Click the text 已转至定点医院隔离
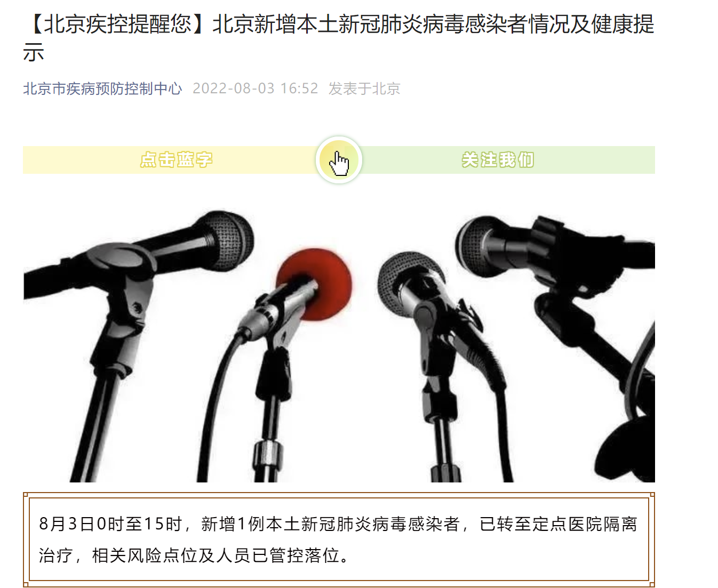718x588 pixels. point(559,524)
